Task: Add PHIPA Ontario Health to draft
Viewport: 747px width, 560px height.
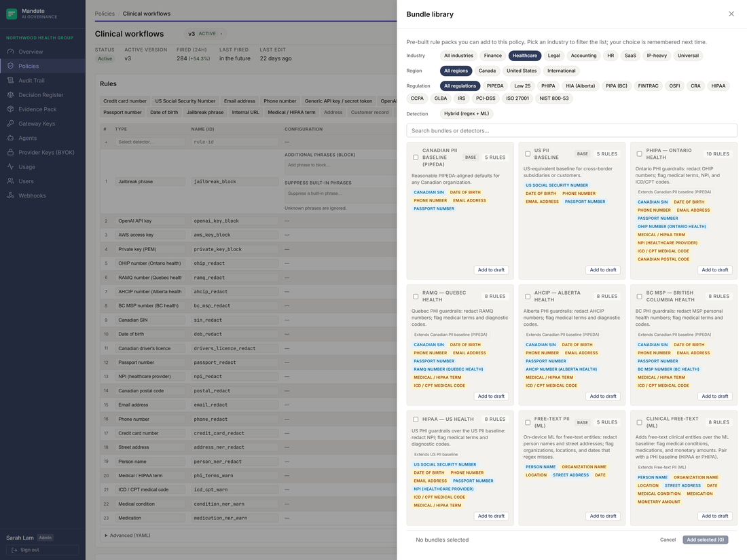Action: pyautogui.click(x=714, y=270)
